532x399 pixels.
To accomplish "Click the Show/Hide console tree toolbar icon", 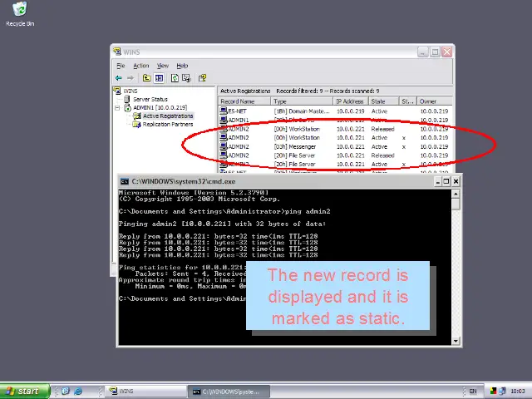I will click(x=158, y=78).
